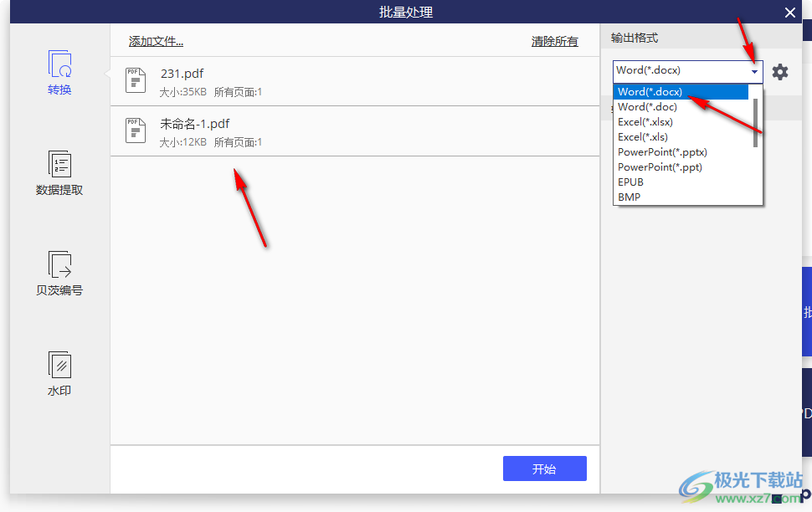Click the 添加文件... link
Screen dimensions: 812x512
pos(156,42)
